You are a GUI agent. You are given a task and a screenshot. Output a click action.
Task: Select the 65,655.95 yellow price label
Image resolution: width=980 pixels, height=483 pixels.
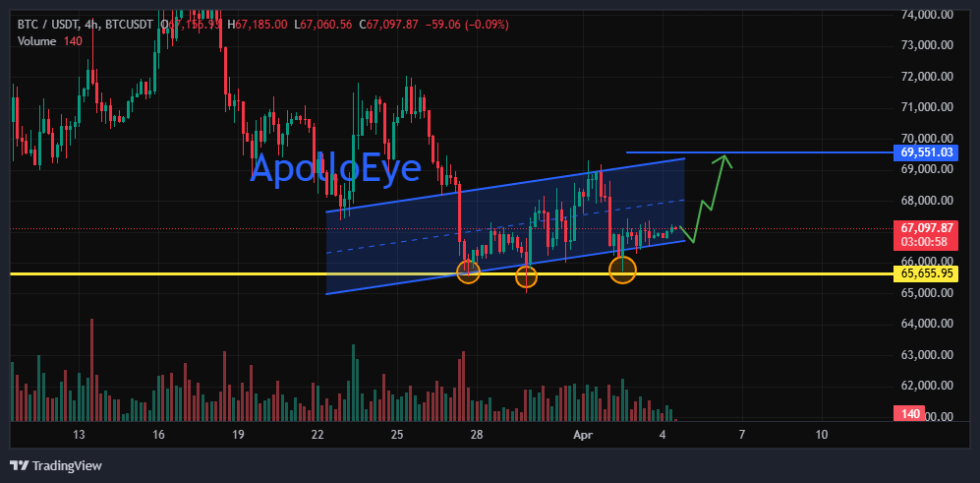pos(928,273)
